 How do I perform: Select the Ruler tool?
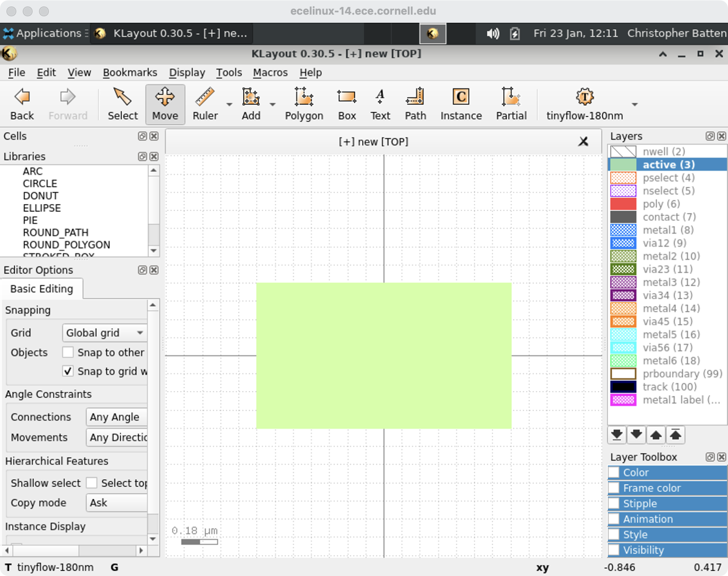click(205, 104)
